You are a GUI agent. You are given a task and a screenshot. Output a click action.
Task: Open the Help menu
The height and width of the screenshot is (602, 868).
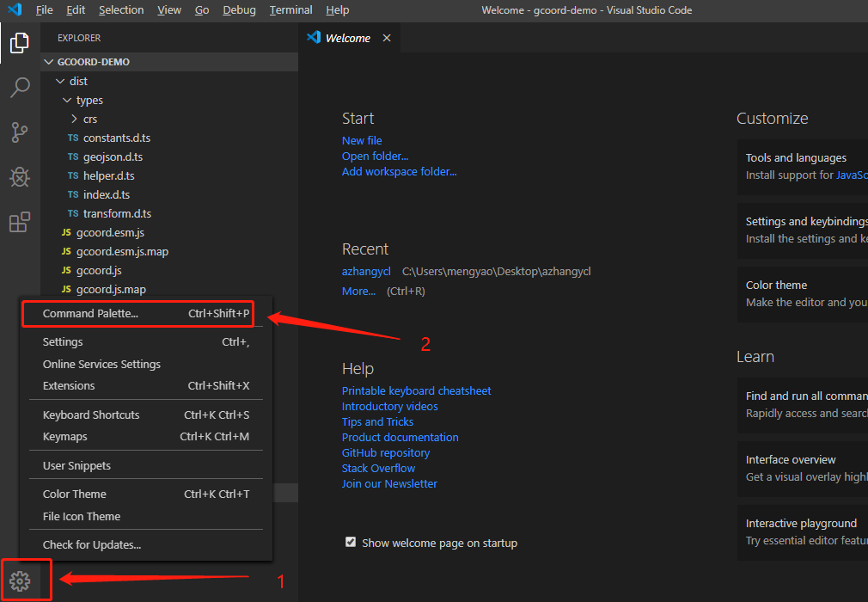[337, 10]
